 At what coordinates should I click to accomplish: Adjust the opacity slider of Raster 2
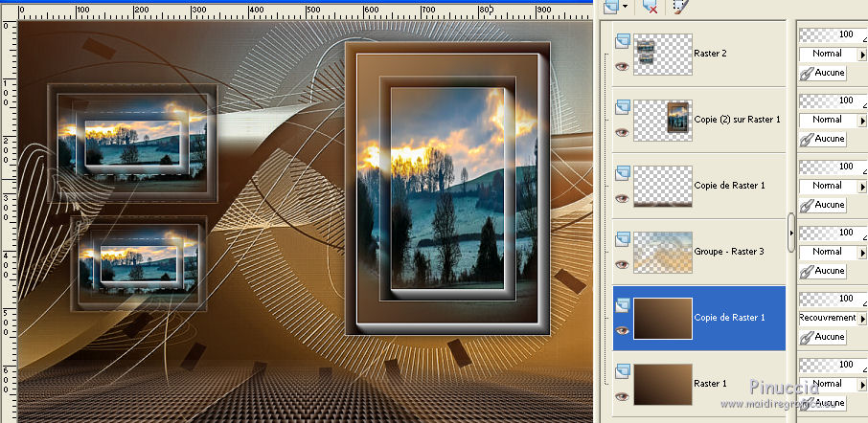tap(834, 34)
